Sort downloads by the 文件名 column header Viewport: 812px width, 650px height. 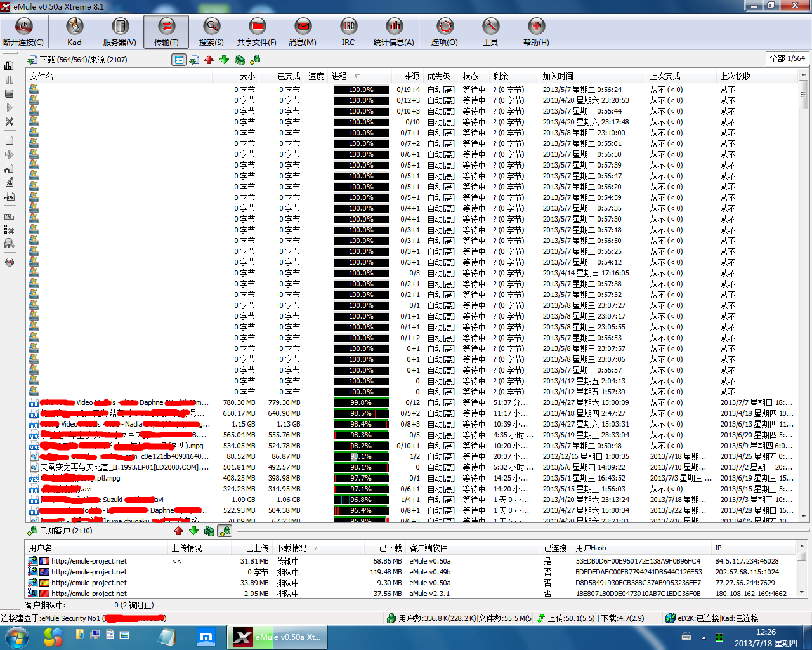click(x=119, y=76)
